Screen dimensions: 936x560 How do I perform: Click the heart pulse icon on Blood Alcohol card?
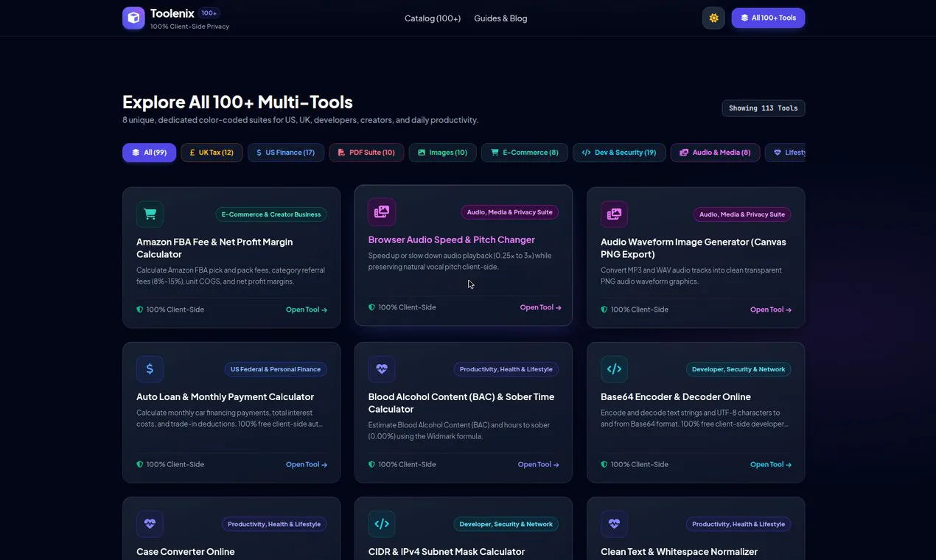click(x=382, y=369)
